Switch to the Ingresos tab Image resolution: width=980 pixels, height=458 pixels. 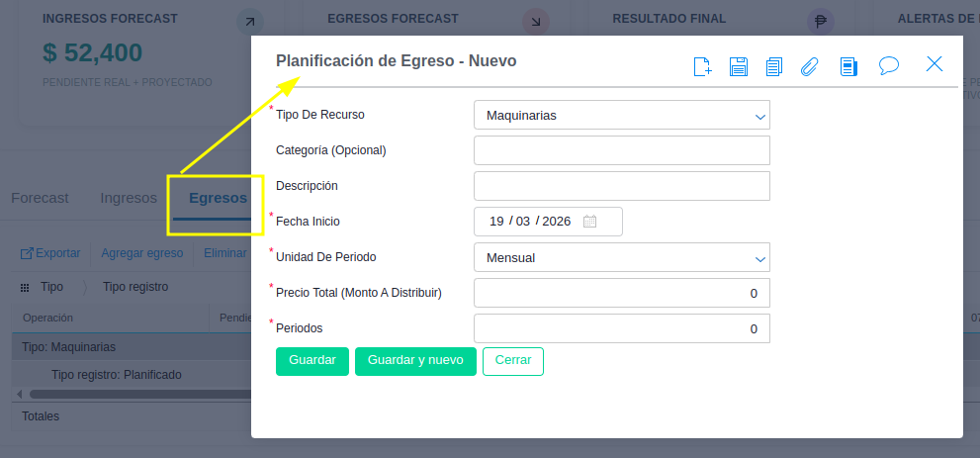point(129,198)
